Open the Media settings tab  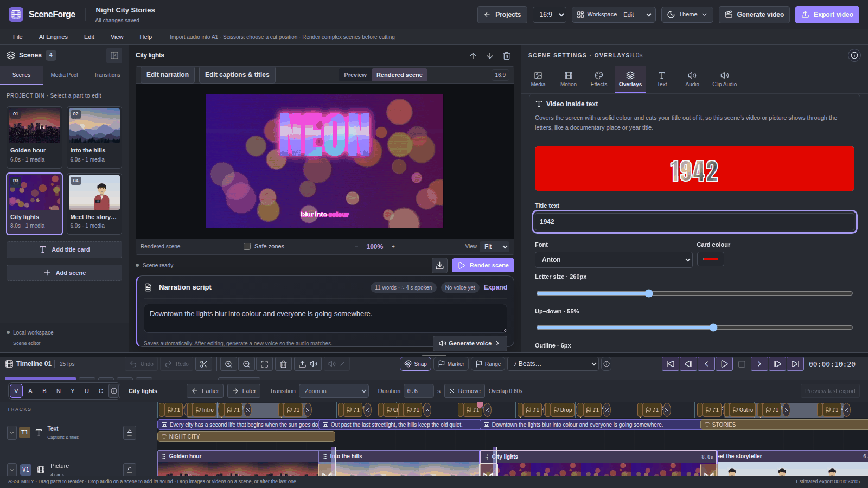click(x=538, y=79)
